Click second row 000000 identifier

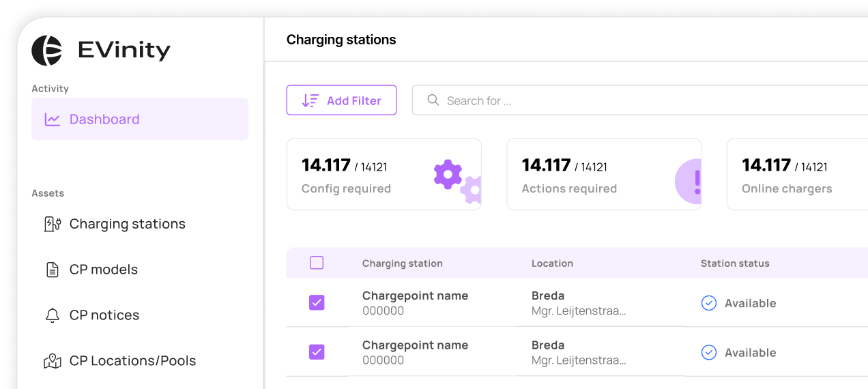pyautogui.click(x=383, y=360)
